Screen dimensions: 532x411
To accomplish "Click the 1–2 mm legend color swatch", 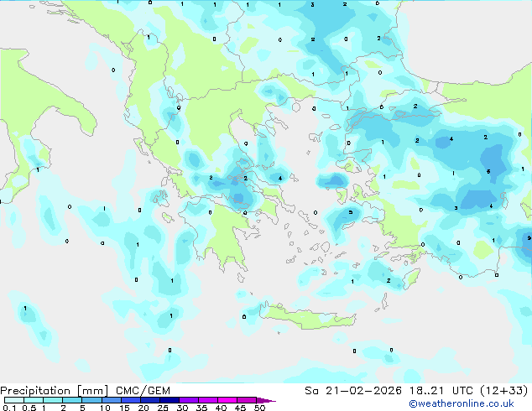I will click(53, 400).
